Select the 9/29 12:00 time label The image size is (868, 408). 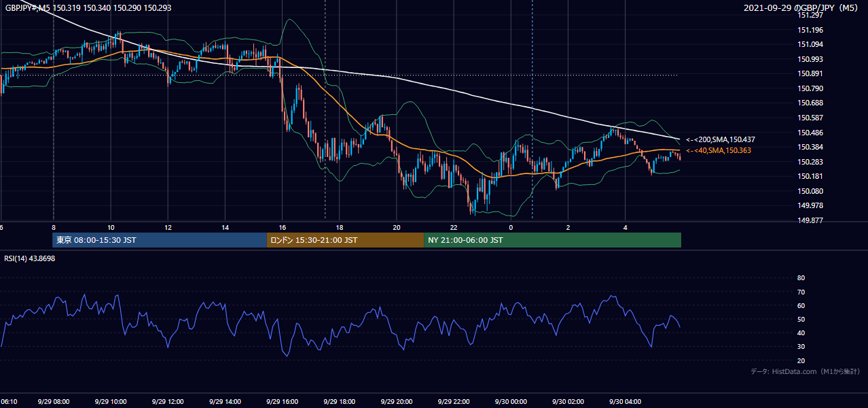[168, 402]
